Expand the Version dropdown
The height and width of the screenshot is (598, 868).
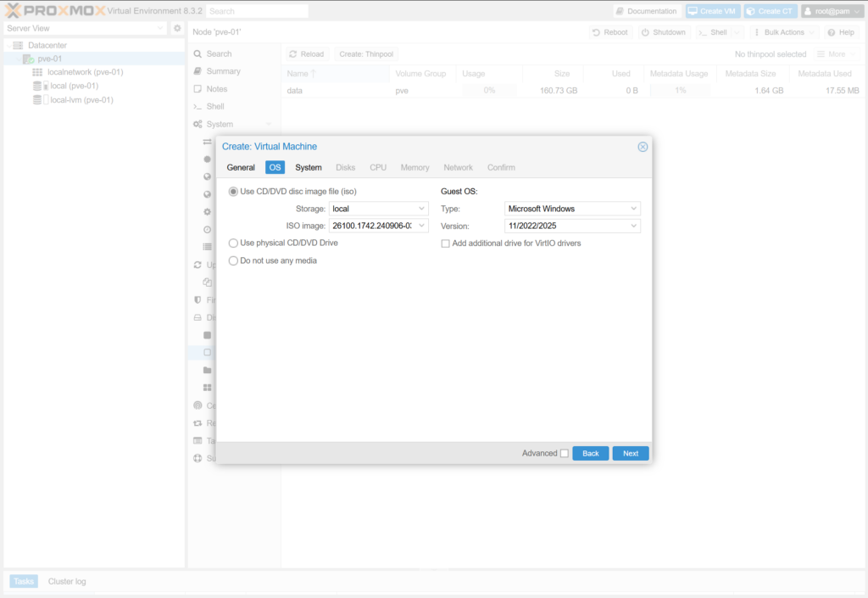pos(633,226)
